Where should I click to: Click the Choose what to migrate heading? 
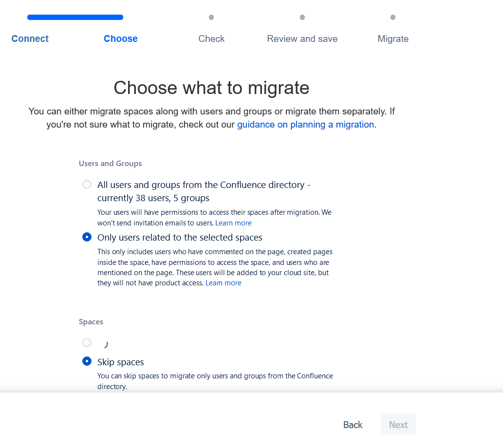coord(211,88)
